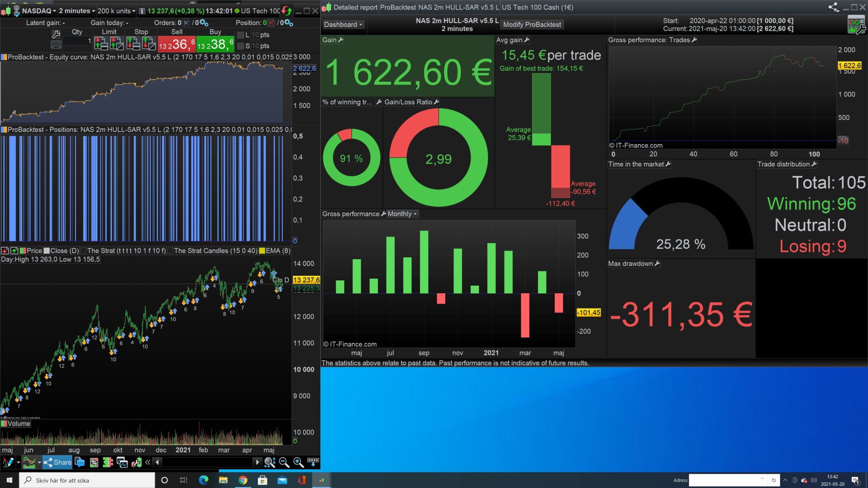Click the Gain panel wrench icon
868x488 pixels.
[341, 40]
